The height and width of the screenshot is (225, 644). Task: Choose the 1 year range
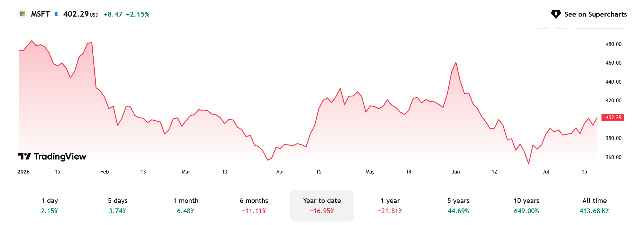(390, 205)
